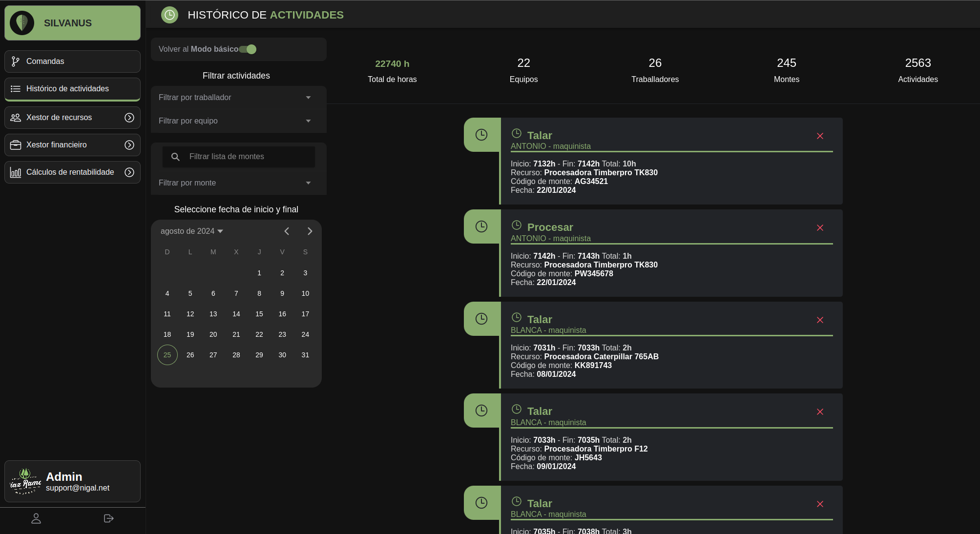Click the green clock tab of PW345678 activity
This screenshot has width=980, height=534.
pyautogui.click(x=482, y=226)
